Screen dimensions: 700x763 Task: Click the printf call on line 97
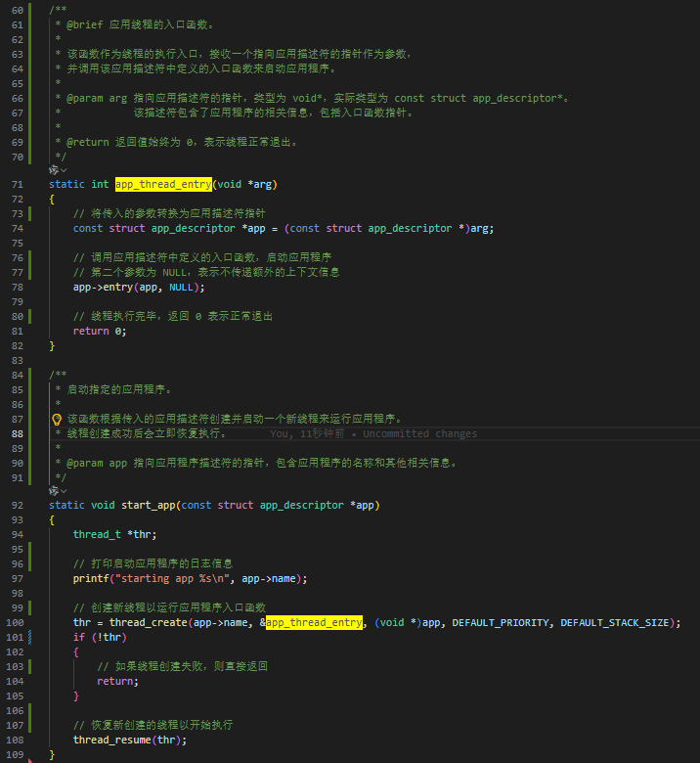[92, 578]
